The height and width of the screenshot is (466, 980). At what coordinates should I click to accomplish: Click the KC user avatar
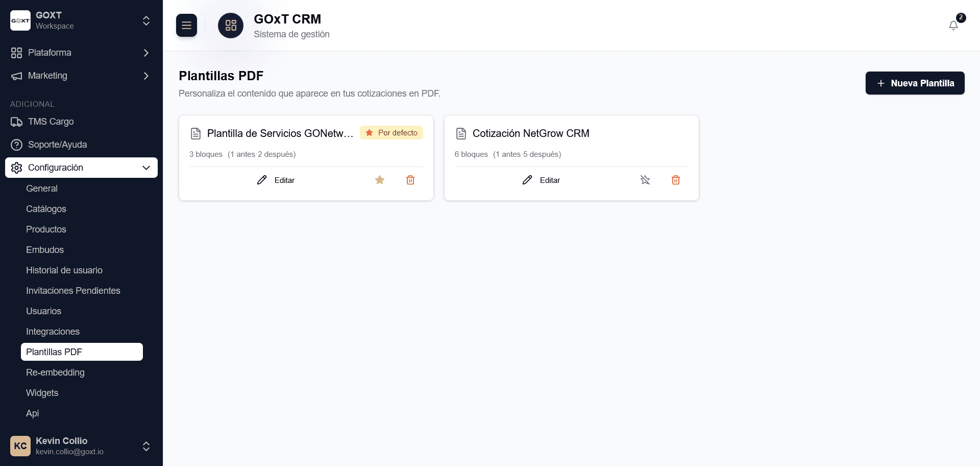20,446
